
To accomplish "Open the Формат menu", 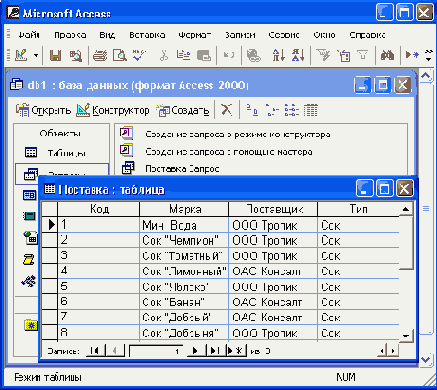I will point(195,35).
